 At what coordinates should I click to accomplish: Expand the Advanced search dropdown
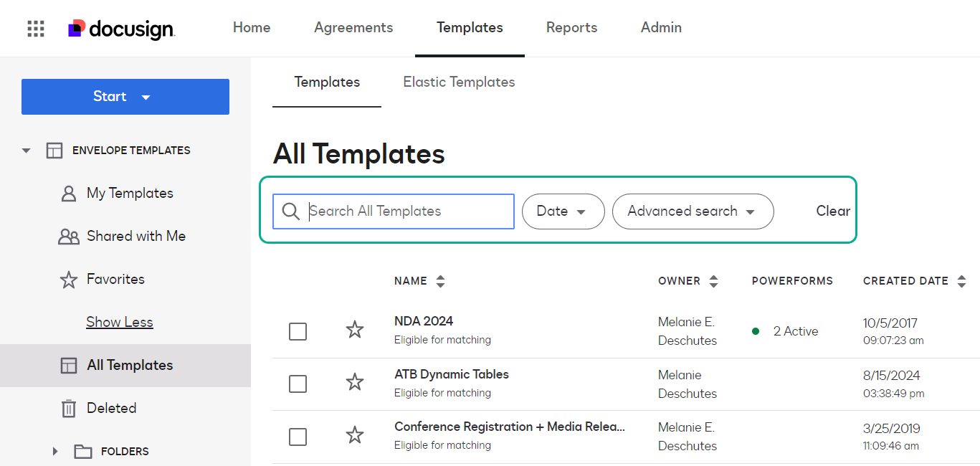point(693,211)
